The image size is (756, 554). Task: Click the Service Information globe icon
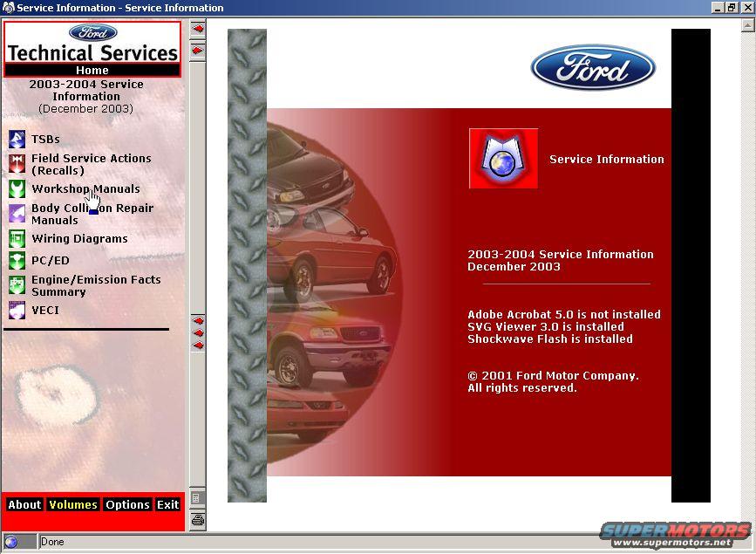[x=503, y=159]
